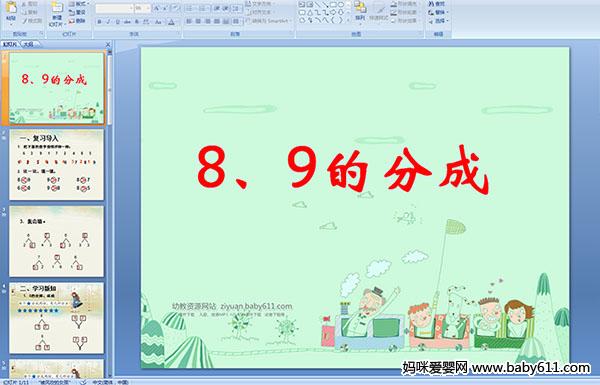The width and height of the screenshot is (600, 385).
Task: Open Quick Styles for shapes
Action: point(379,11)
